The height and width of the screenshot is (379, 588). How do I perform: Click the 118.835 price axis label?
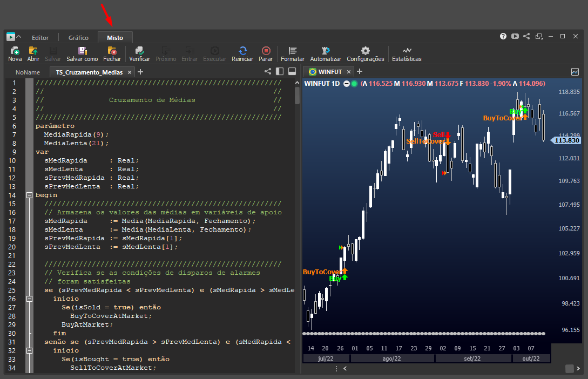point(569,92)
